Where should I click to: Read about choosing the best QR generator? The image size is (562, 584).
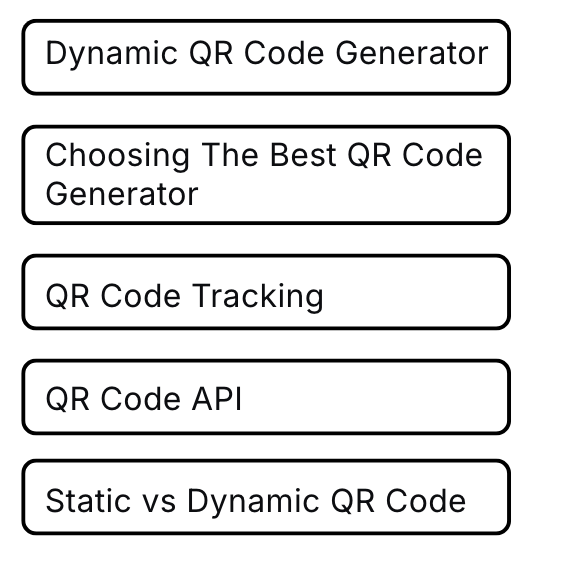[x=266, y=175]
